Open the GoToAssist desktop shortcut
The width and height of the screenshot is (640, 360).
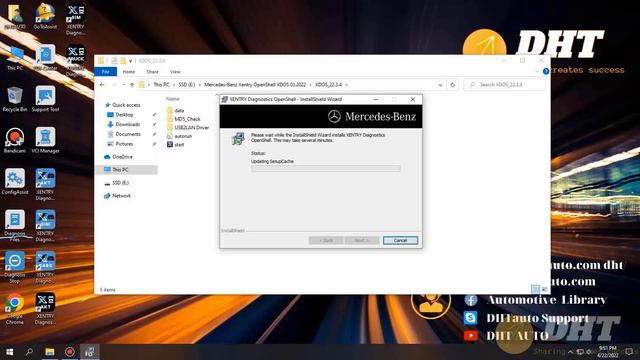[x=45, y=16]
